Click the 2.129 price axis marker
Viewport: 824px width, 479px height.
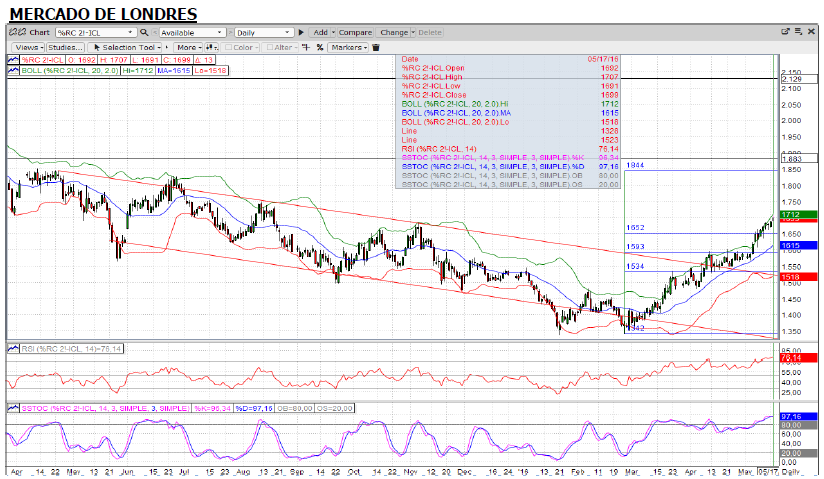pyautogui.click(x=799, y=79)
